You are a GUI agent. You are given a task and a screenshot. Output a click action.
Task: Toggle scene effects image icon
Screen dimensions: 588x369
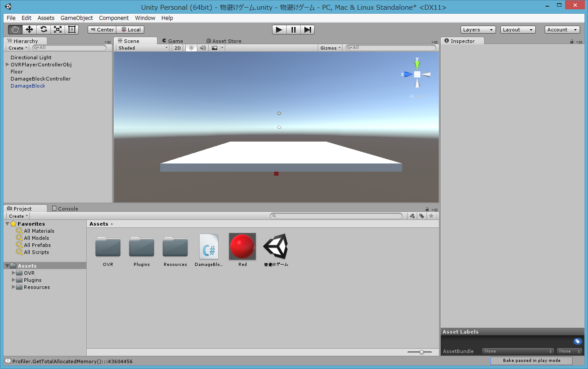[x=214, y=48]
